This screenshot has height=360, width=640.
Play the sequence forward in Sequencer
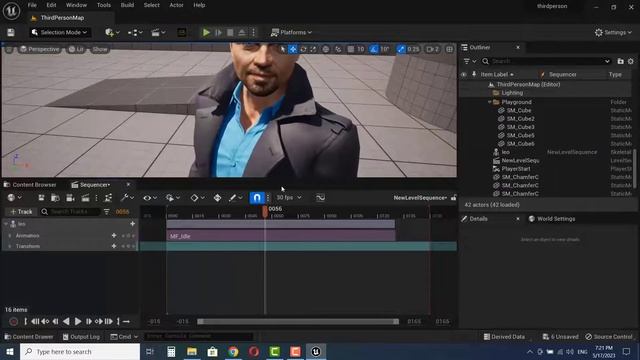tap(78, 322)
